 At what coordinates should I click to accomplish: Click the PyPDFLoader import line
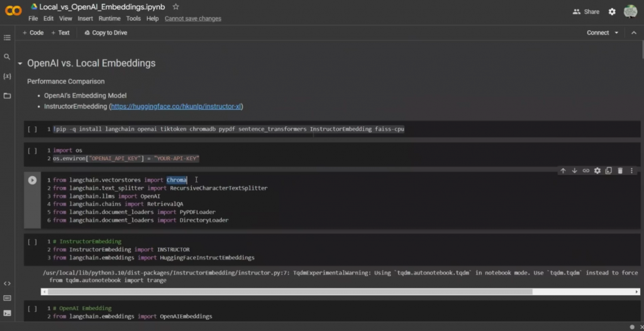[135, 212]
